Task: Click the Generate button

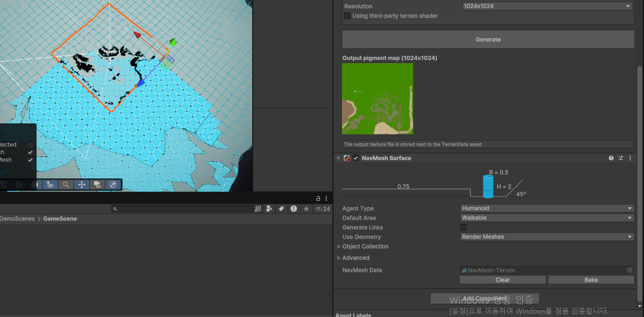Action: pos(488,39)
